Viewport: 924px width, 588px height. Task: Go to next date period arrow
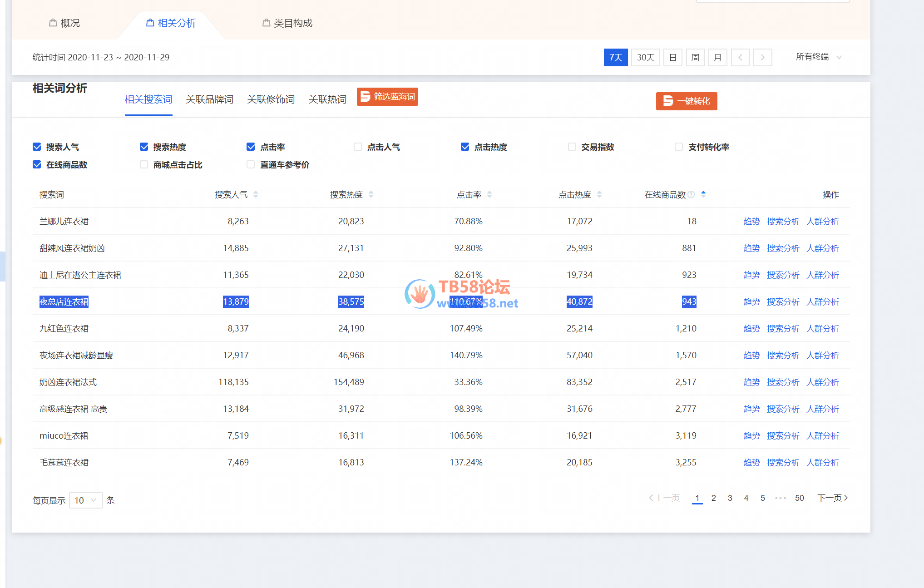click(763, 57)
